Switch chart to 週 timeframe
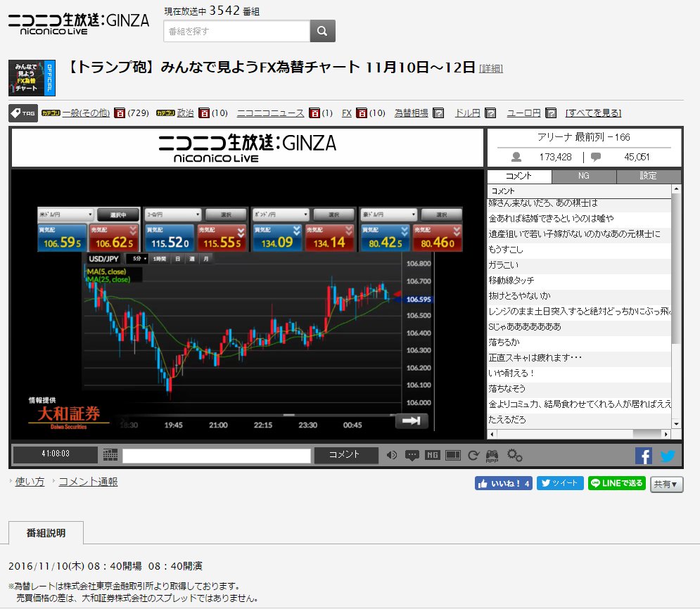Image resolution: width=700 pixels, height=609 pixels. coord(192,259)
